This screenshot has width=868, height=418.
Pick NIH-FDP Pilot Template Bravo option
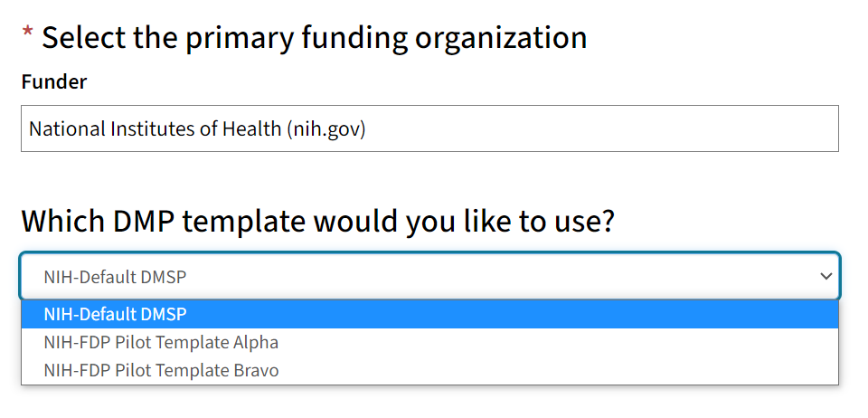point(161,370)
